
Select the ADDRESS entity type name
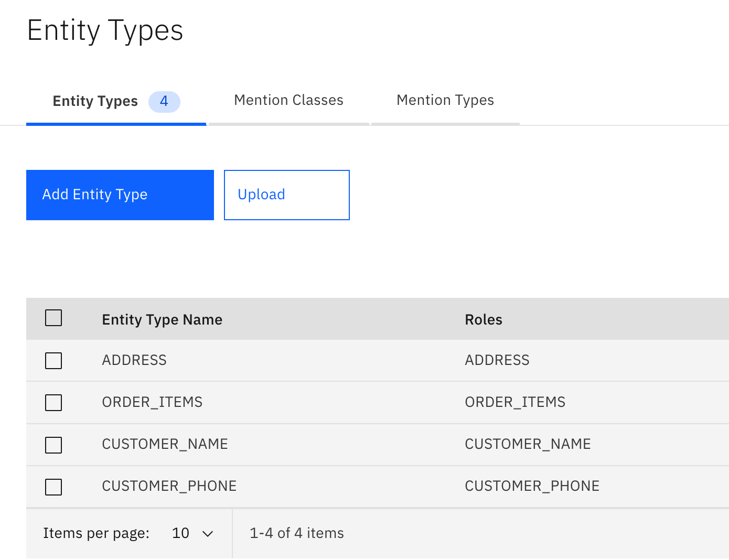point(134,360)
